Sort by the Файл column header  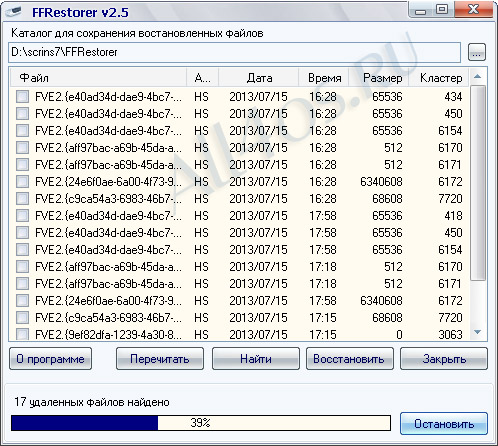[98, 78]
